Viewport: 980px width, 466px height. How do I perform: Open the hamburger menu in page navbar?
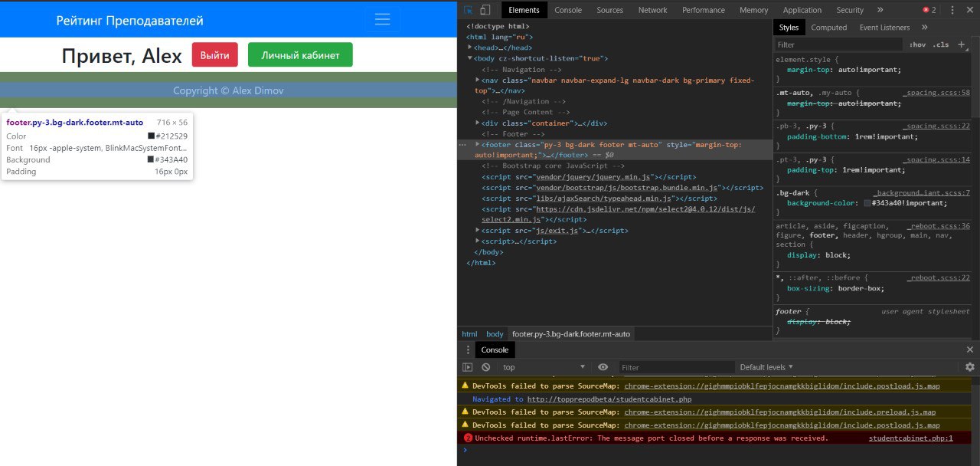[383, 19]
